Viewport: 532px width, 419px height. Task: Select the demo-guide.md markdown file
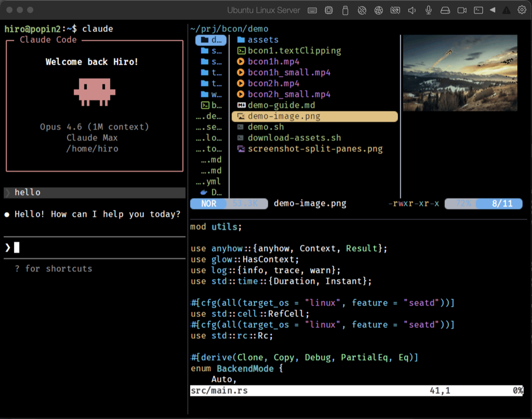(x=276, y=105)
